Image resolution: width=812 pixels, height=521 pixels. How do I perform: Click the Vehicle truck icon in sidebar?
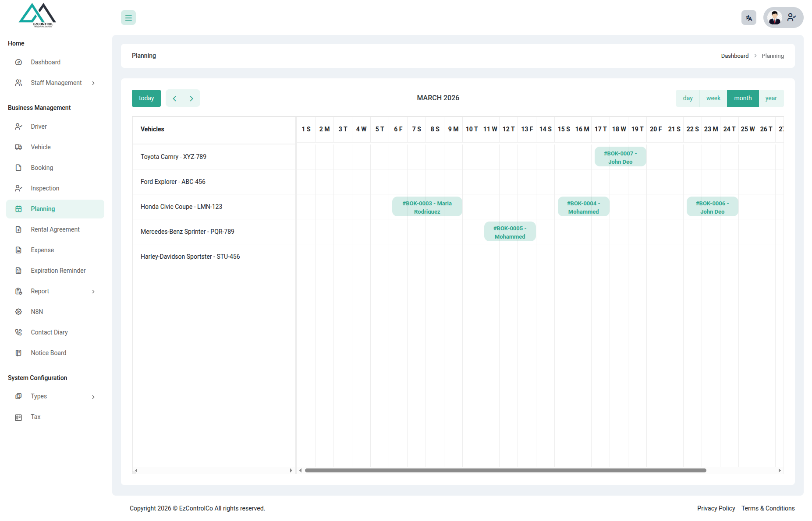click(x=18, y=147)
